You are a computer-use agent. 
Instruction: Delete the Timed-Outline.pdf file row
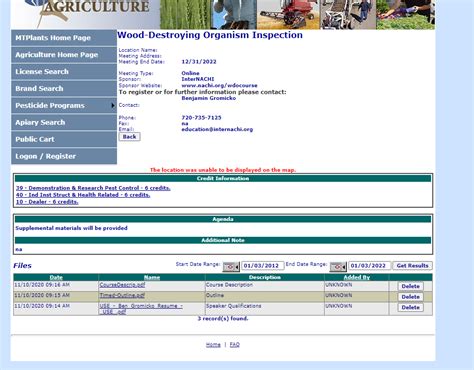point(410,297)
